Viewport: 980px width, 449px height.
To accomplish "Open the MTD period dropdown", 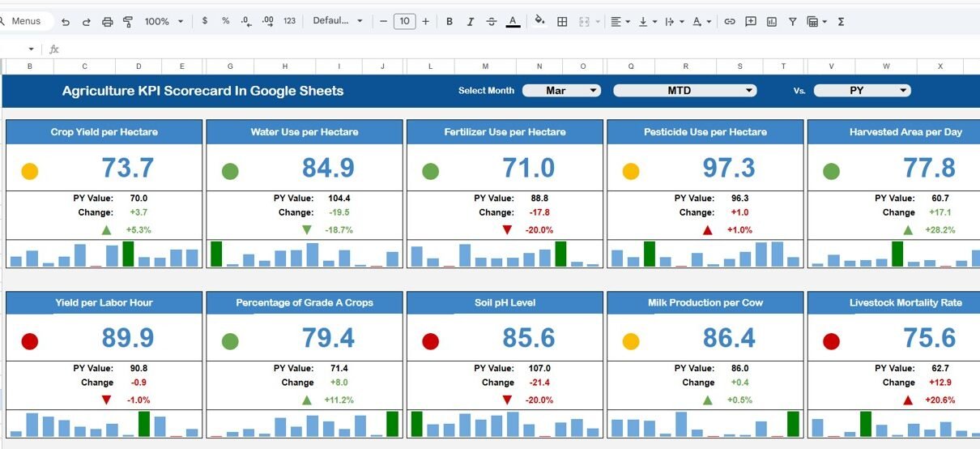I will [x=684, y=91].
